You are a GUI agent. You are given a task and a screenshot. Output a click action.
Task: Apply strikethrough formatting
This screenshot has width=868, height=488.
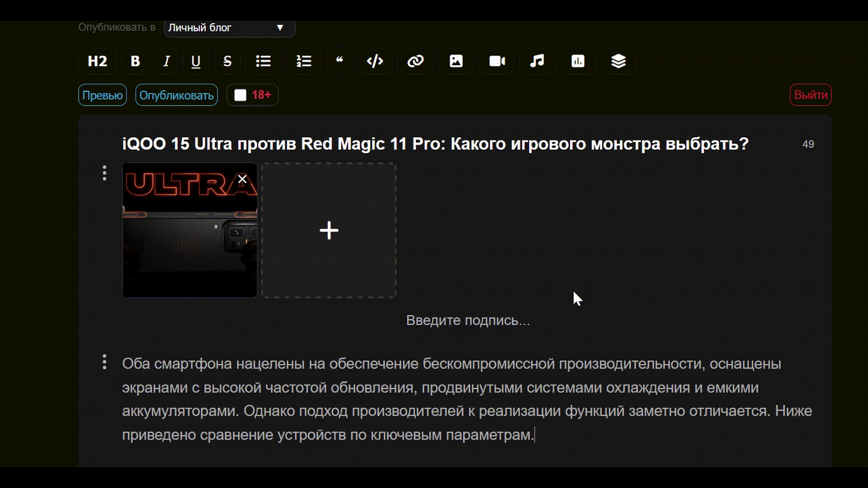click(227, 61)
